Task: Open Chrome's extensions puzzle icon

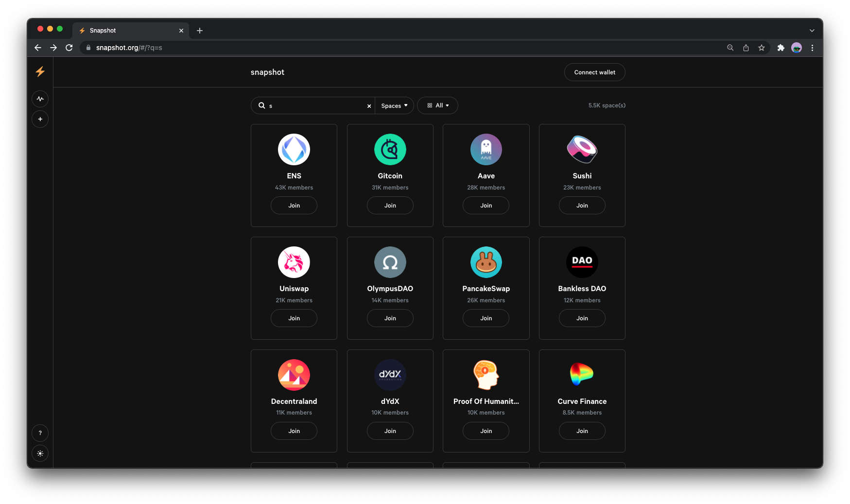Action: [781, 48]
